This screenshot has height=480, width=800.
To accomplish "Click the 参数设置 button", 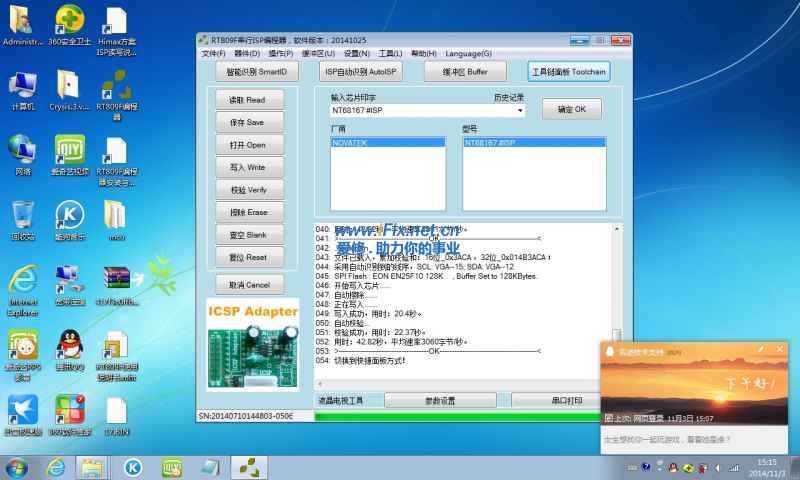I will [x=440, y=400].
